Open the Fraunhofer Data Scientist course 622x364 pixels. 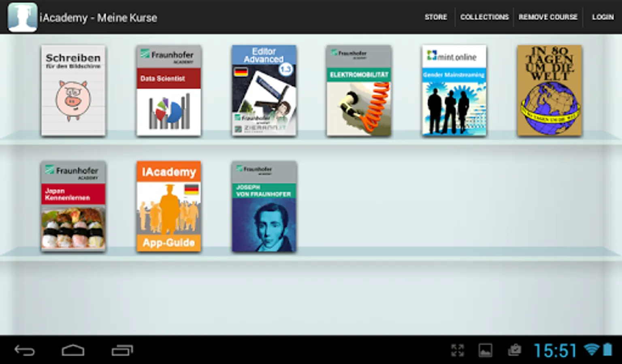pyautogui.click(x=168, y=90)
